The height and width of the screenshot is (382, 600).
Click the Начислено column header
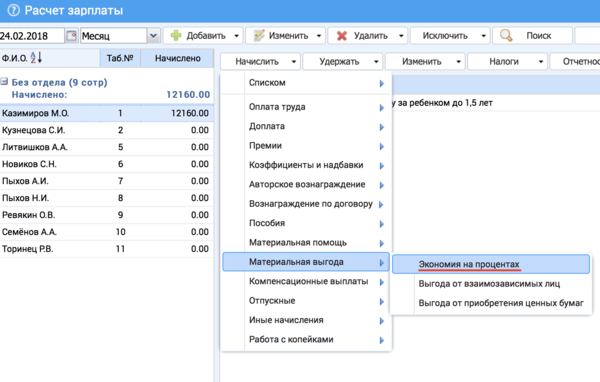[x=177, y=58]
